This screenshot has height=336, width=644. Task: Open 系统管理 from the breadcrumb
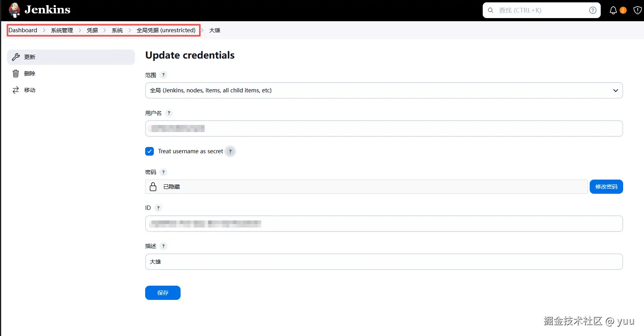pos(62,30)
